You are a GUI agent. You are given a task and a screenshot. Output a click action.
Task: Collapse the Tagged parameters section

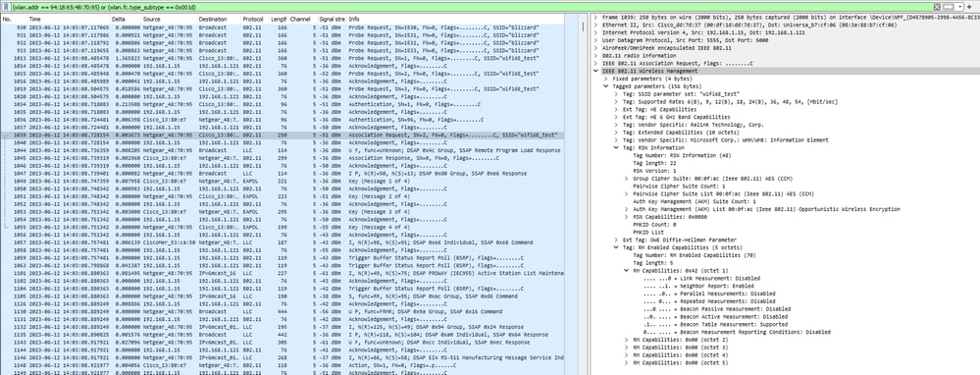pos(607,86)
